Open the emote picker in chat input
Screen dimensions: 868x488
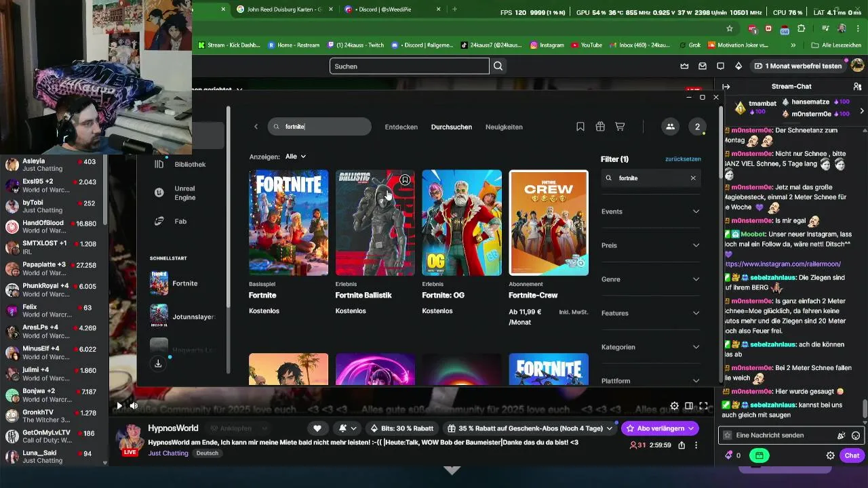(x=856, y=435)
